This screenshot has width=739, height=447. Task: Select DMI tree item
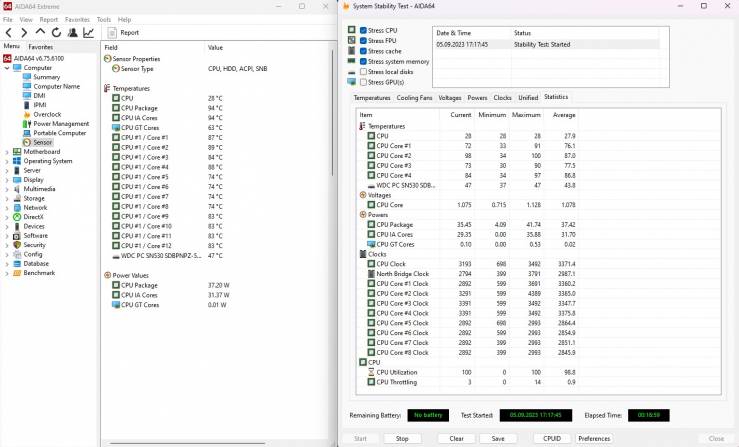(39, 95)
